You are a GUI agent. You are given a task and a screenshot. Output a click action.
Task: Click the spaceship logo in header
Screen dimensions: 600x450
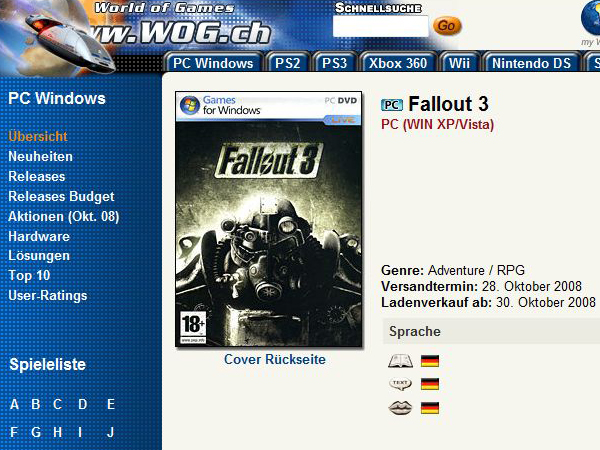(71, 42)
